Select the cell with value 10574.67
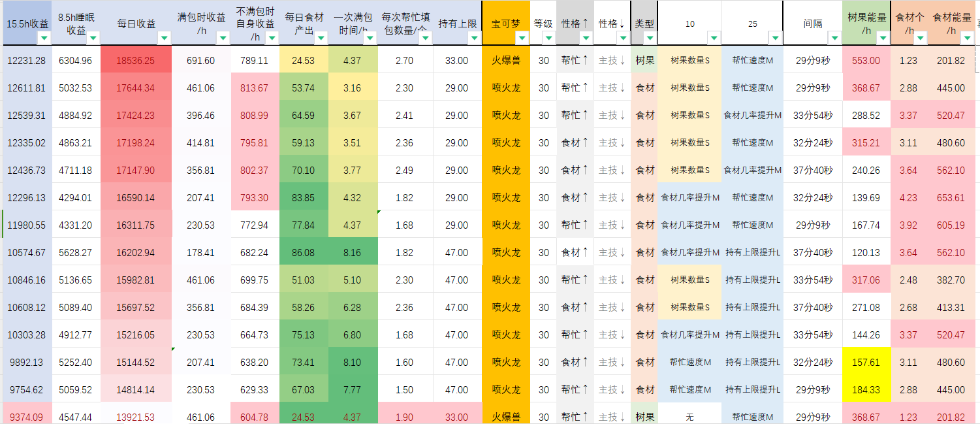Screen dimensions: 980x424 point(26,252)
